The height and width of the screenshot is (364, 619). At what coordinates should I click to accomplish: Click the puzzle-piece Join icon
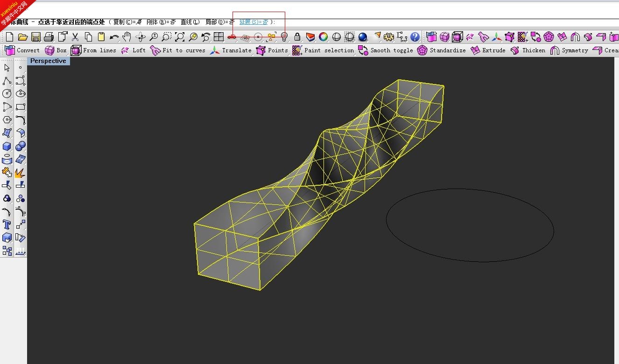[7, 173]
